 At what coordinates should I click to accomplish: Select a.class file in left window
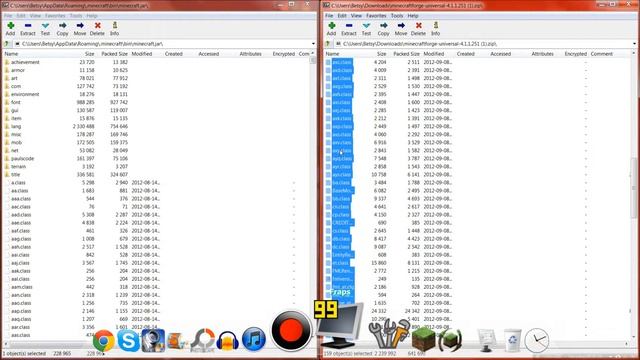tap(18, 182)
